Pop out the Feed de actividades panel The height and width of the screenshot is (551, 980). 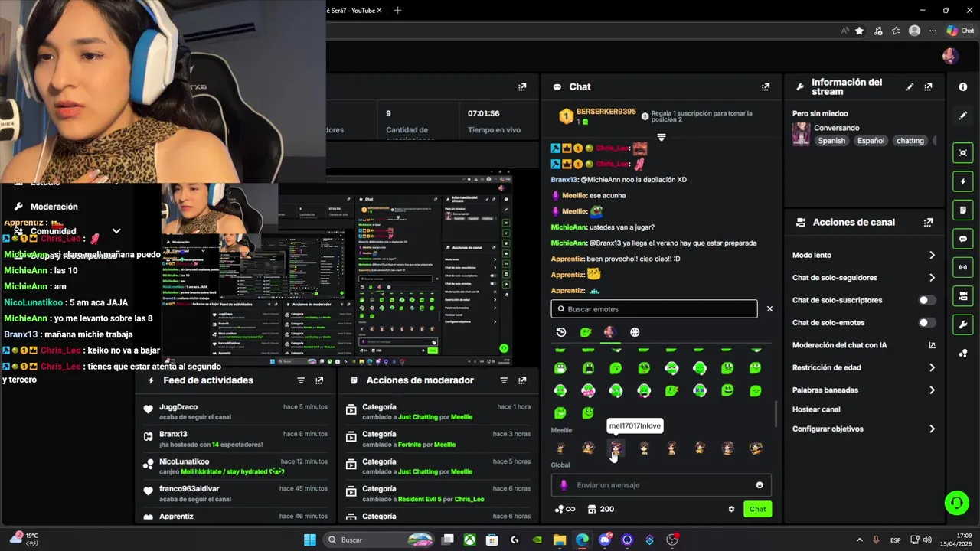(319, 380)
